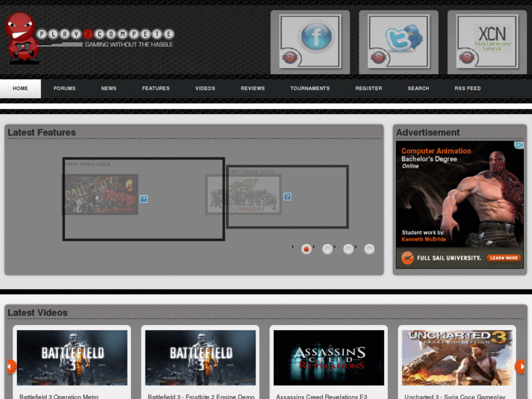Viewport: 532px width, 399px height.
Task: Click the AdChoices icon on the advertisement
Action: point(519,146)
